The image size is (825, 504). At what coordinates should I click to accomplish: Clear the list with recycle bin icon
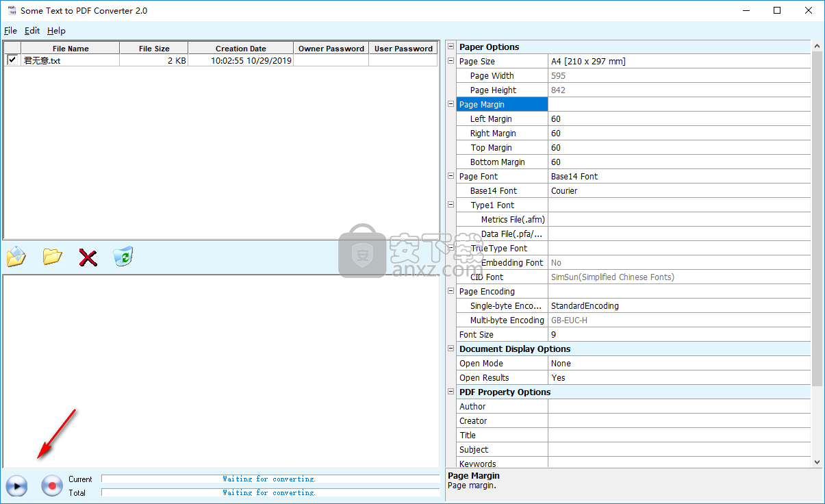[x=123, y=257]
